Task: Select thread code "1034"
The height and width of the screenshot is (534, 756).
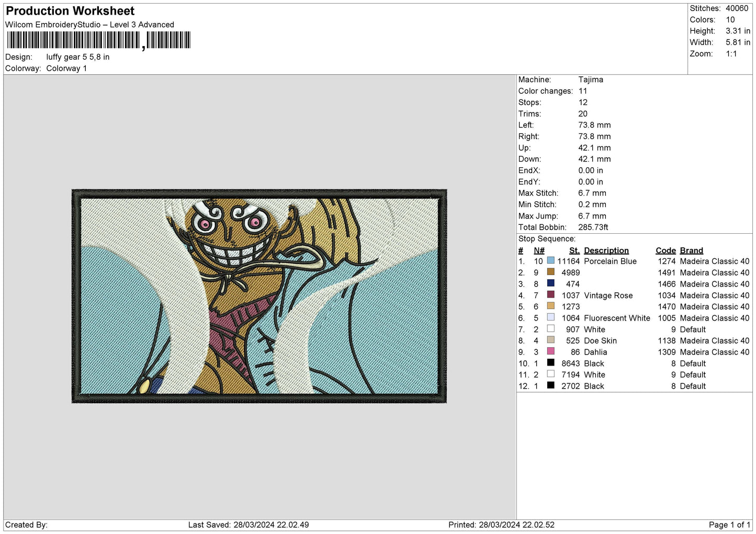Action: click(667, 296)
